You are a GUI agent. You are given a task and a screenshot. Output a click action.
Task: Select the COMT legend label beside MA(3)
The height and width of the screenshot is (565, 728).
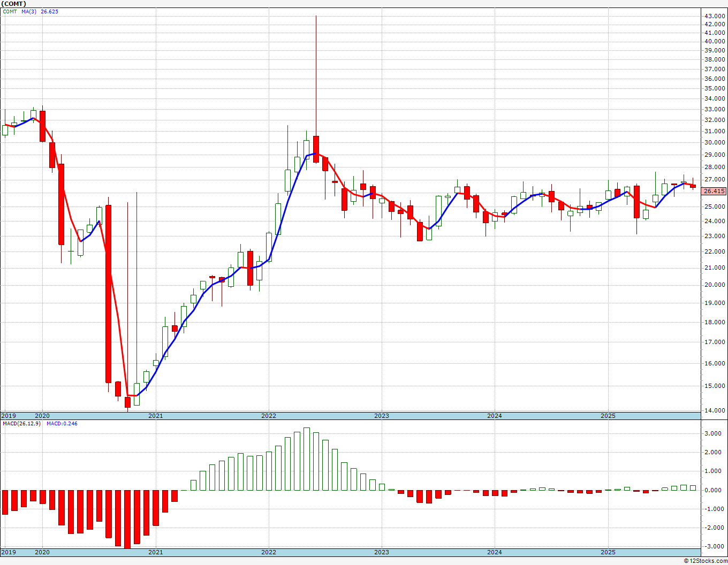click(x=10, y=12)
